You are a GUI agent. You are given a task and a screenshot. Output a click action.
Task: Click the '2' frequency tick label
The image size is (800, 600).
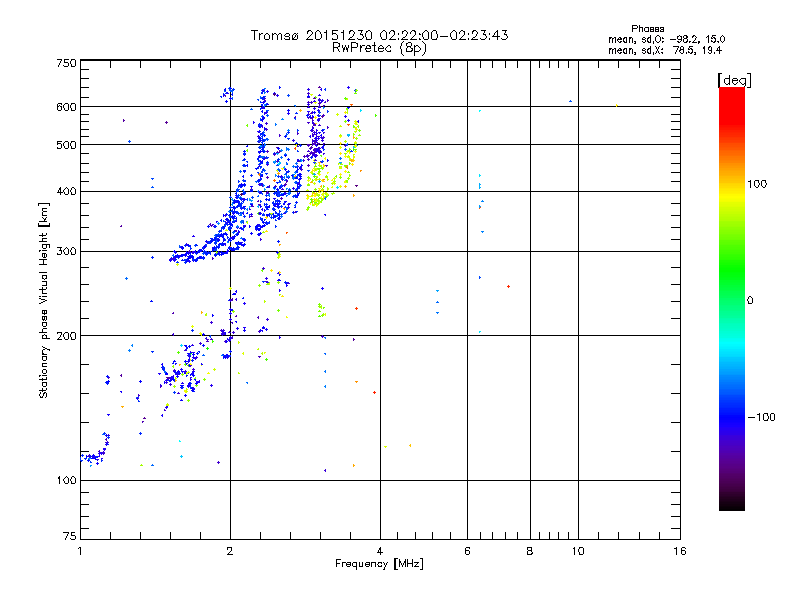(230, 551)
